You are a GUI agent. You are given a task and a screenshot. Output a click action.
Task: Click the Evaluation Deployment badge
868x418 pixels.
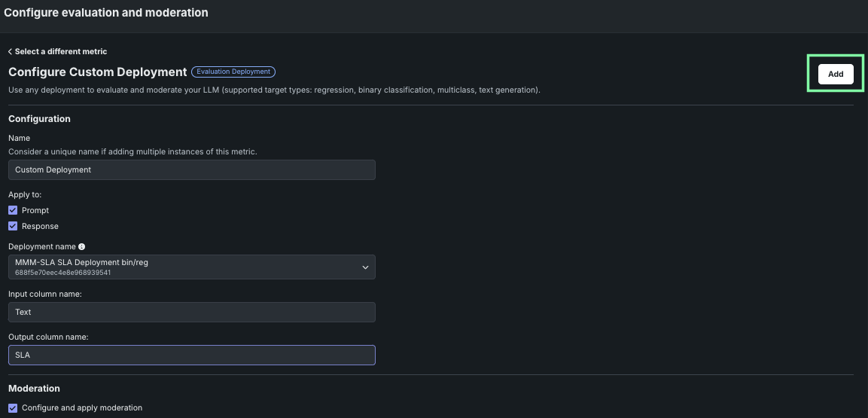(x=233, y=72)
